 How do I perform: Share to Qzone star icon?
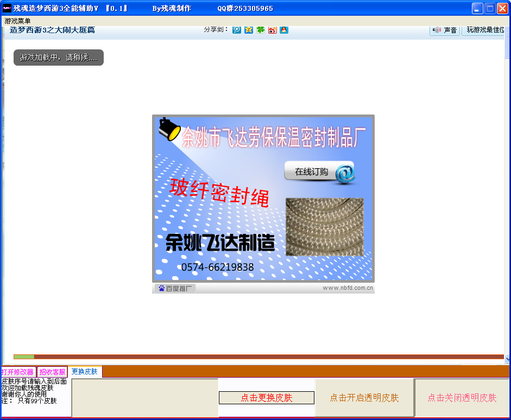tap(249, 30)
